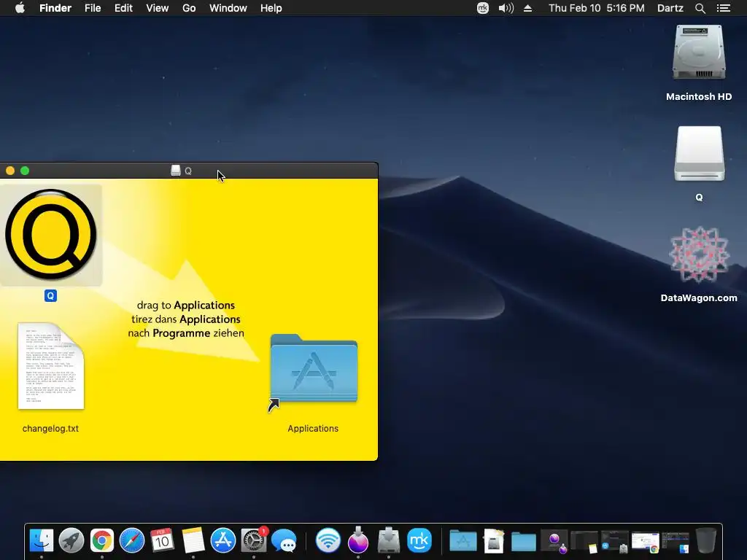Open the blue Wi-Fi app in Dock

(328, 540)
